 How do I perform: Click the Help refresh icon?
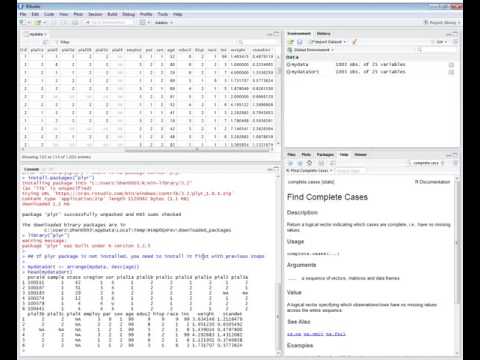pos(455,163)
